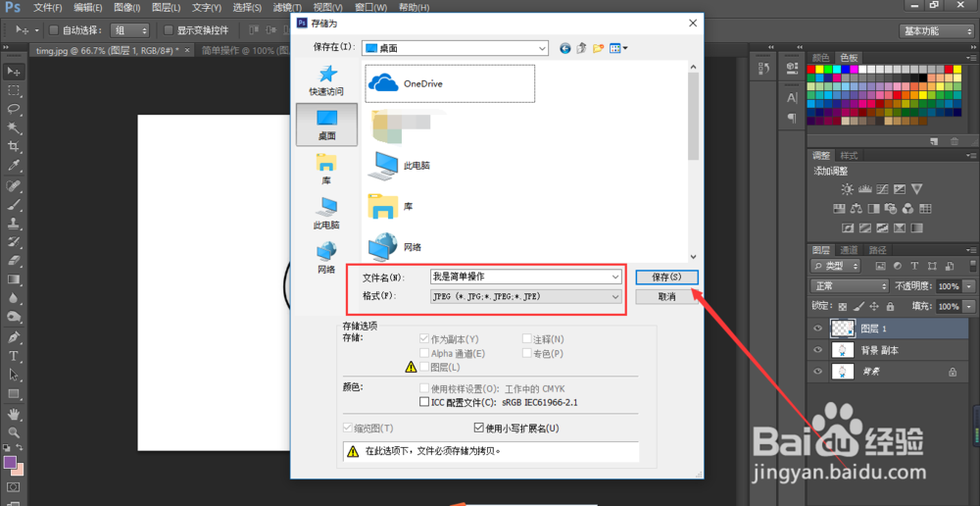Select the Rectangular Marquee tool

pyautogui.click(x=14, y=90)
